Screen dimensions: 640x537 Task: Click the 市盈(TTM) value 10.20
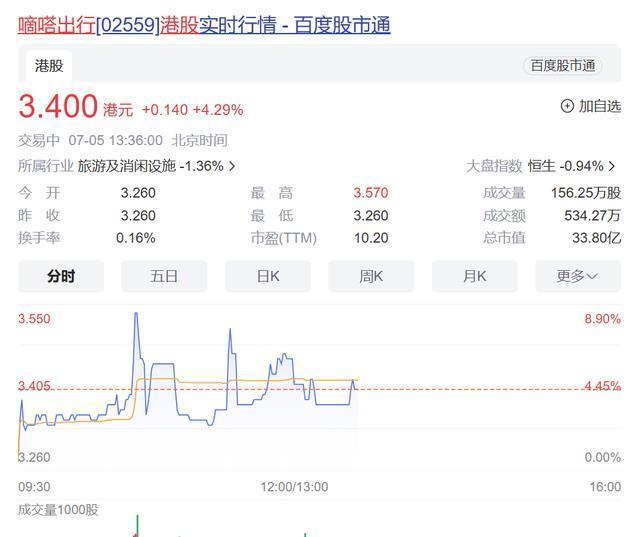point(371,238)
